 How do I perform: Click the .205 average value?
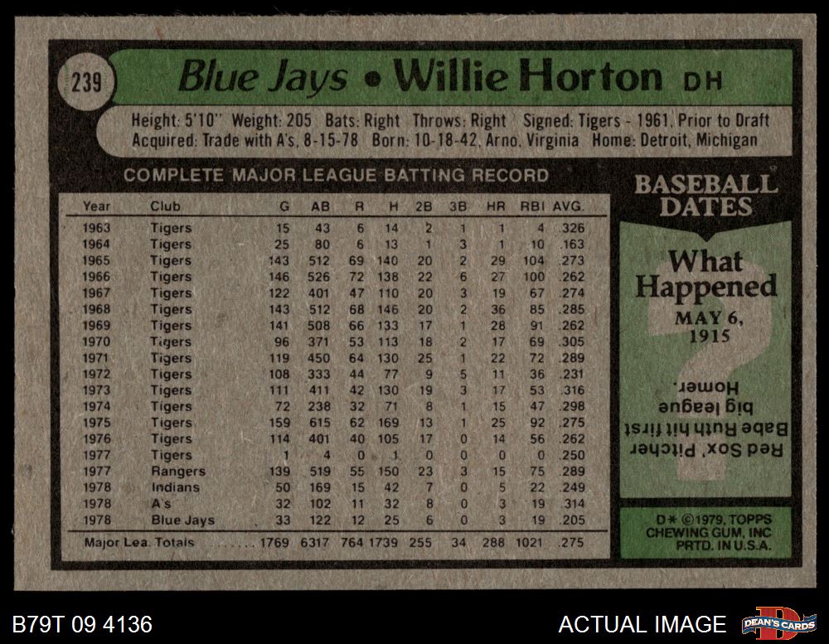[x=571, y=521]
